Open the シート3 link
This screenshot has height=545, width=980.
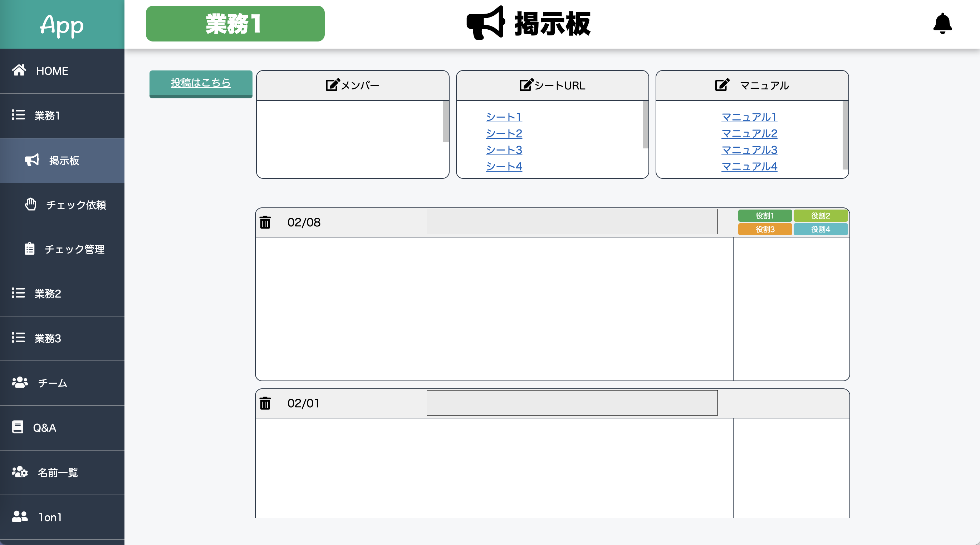[504, 150]
